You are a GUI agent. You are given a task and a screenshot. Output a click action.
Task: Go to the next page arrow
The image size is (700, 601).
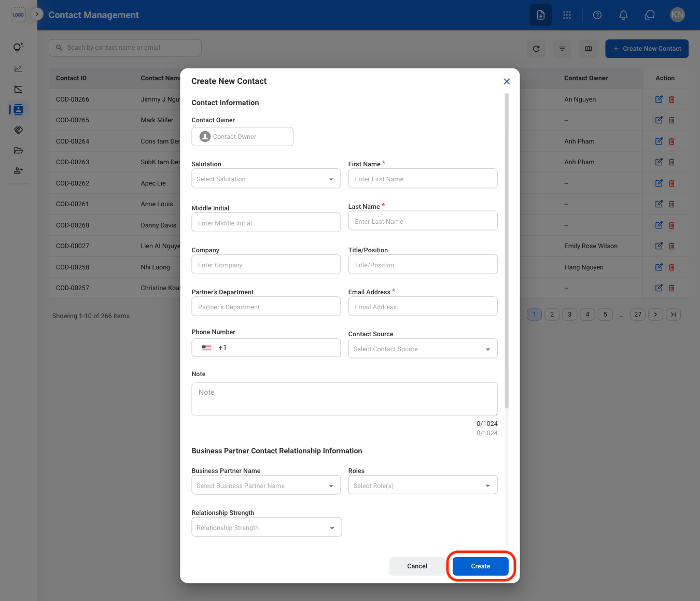(x=655, y=314)
